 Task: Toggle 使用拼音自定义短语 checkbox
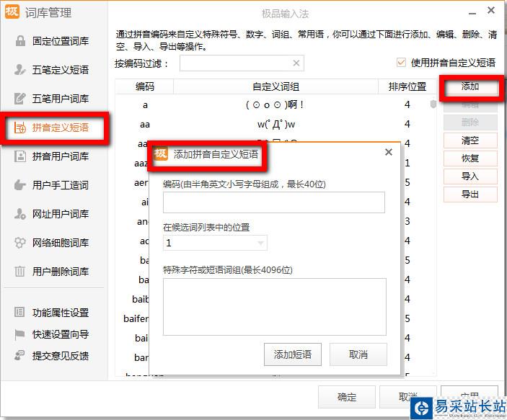pos(401,63)
